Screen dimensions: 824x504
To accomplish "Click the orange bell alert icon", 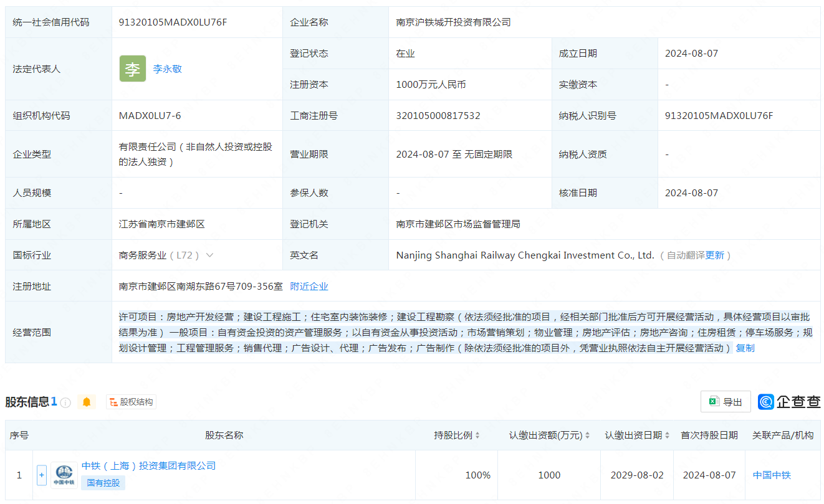I will click(x=87, y=402).
